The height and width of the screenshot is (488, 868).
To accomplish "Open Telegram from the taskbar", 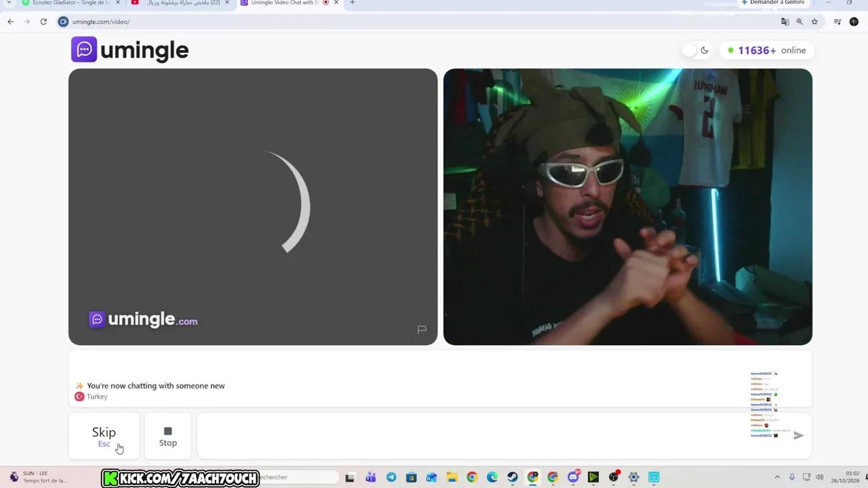I will pos(391,477).
